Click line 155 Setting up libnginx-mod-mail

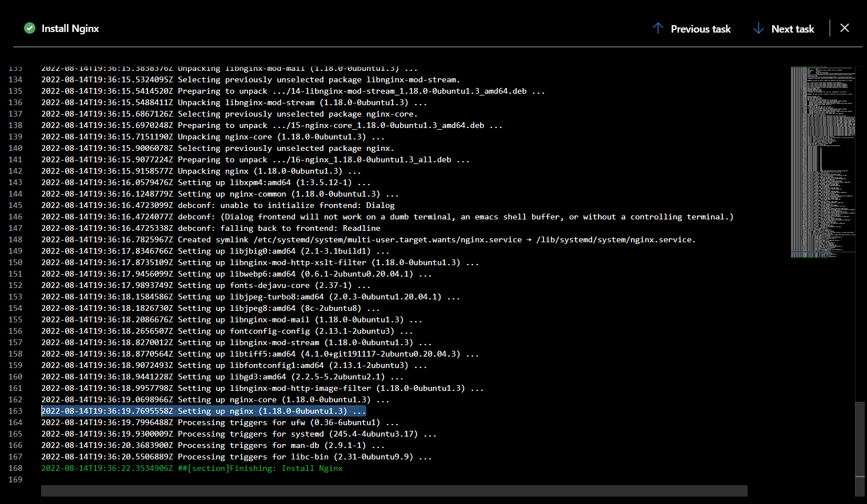(231, 319)
